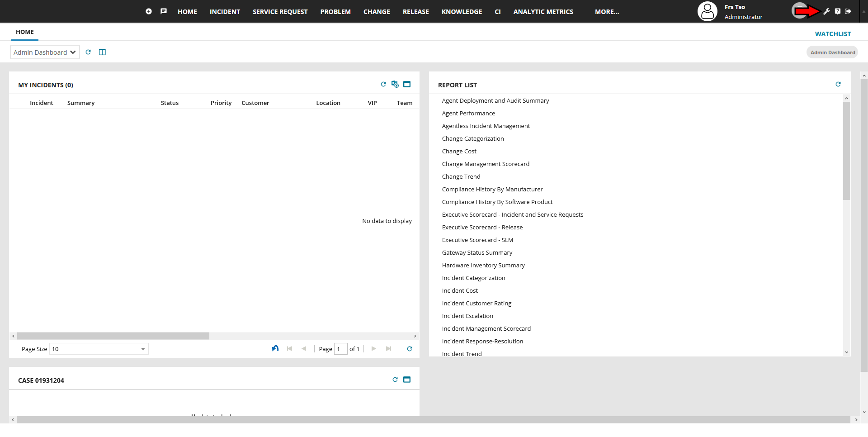Viewport: 868px width, 437px height.
Task: Toggle the split-column layout icon near dashboard selector
Action: click(x=102, y=52)
